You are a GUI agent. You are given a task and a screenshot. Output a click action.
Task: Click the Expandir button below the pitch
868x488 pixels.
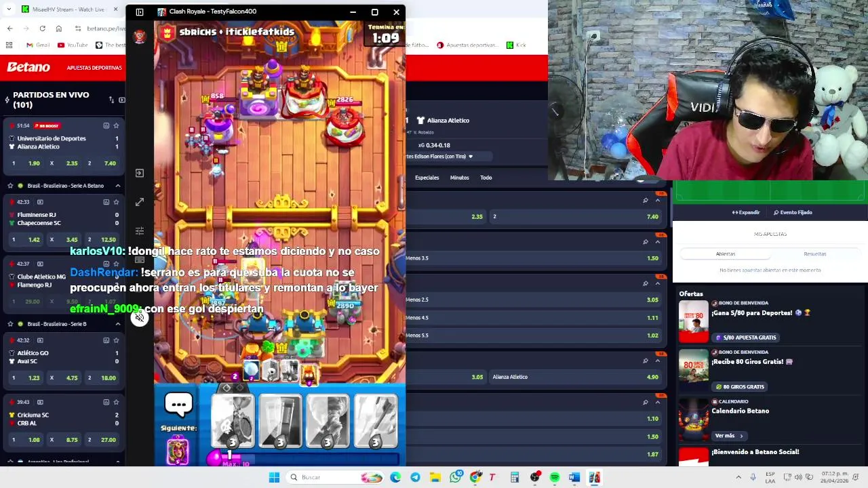coord(746,212)
